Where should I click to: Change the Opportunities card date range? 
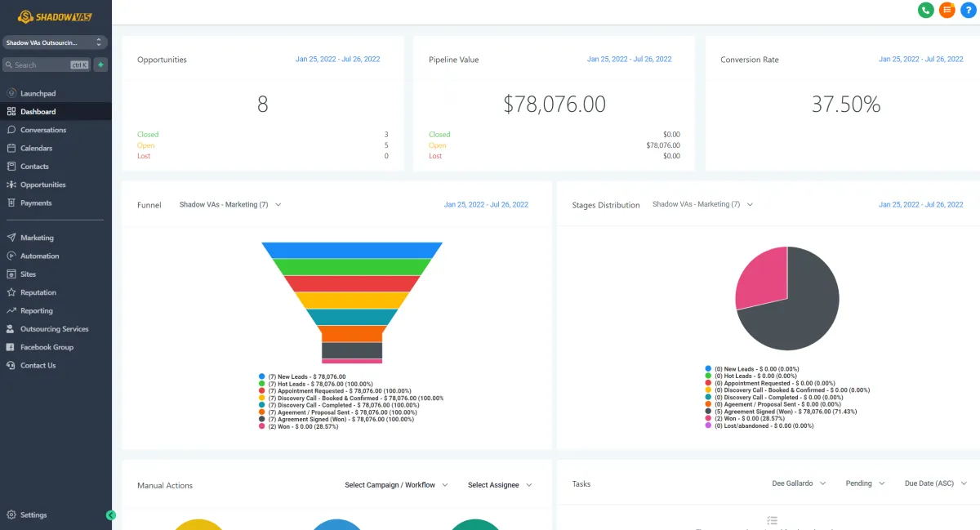pyautogui.click(x=337, y=60)
